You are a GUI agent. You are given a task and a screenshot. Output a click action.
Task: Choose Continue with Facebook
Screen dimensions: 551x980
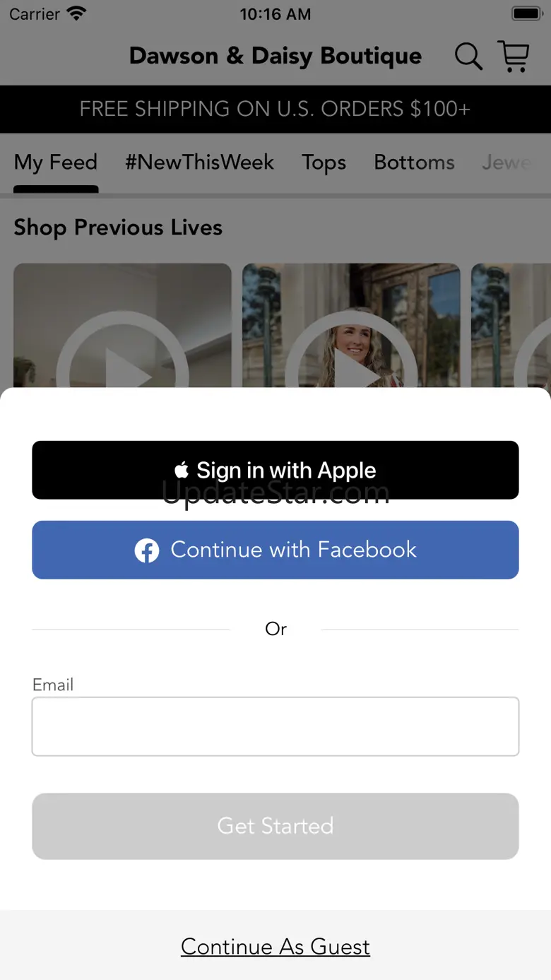275,550
